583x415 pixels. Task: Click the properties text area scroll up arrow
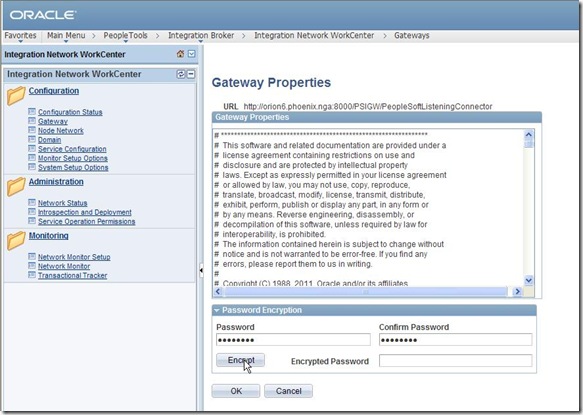(529, 135)
